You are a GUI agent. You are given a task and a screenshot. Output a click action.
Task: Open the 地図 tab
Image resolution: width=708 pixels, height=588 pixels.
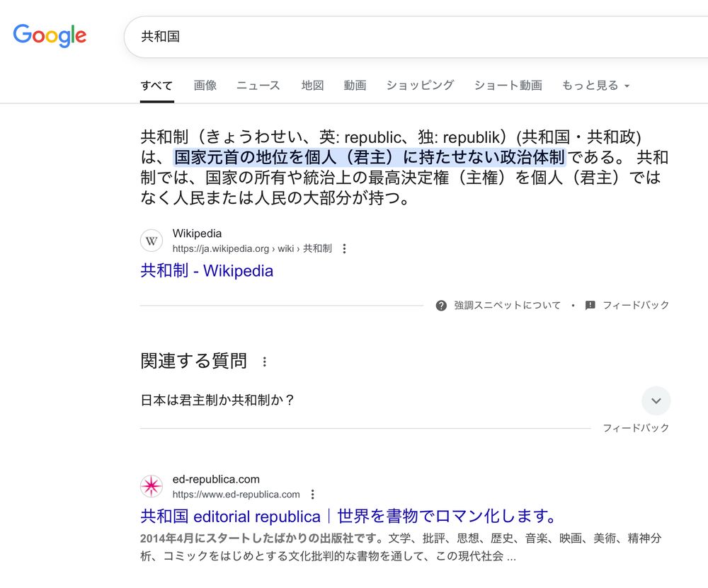pyautogui.click(x=312, y=86)
